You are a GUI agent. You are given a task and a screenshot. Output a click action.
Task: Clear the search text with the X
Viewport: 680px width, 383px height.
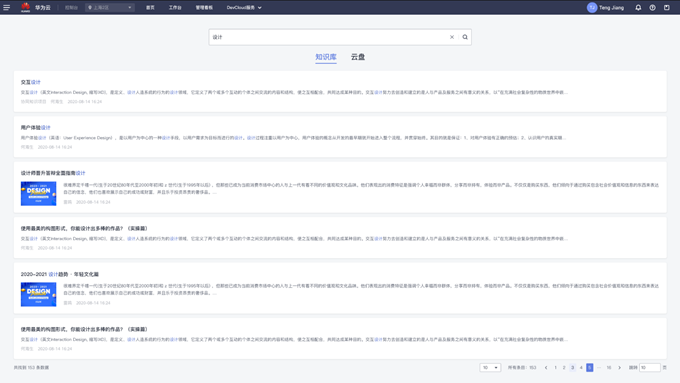[x=452, y=37]
